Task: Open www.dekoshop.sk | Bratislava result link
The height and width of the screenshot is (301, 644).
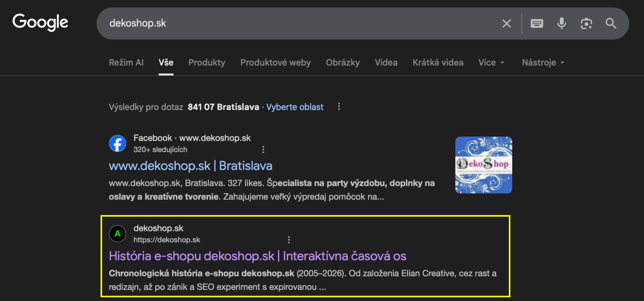Action: click(x=191, y=166)
